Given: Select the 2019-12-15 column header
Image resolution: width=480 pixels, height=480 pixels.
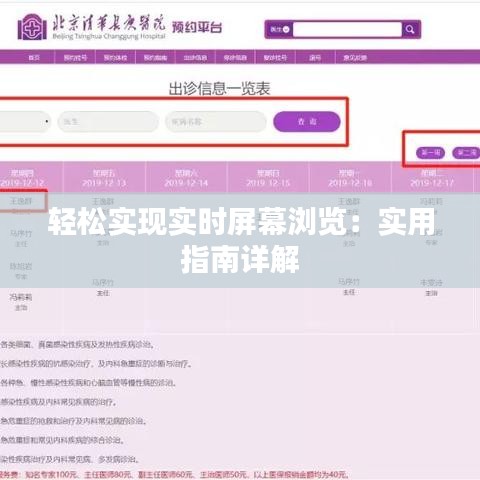Looking at the screenshot, I should click(x=268, y=178).
